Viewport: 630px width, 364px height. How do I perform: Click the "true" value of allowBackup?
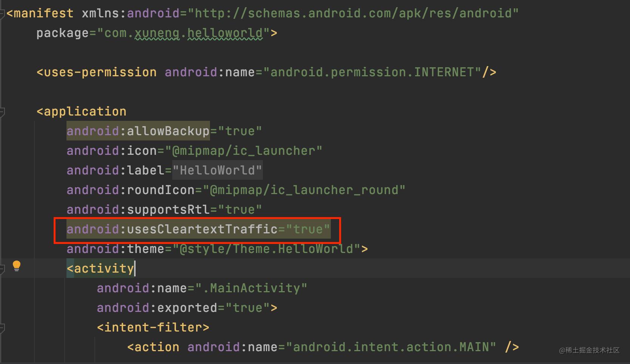pyautogui.click(x=240, y=131)
